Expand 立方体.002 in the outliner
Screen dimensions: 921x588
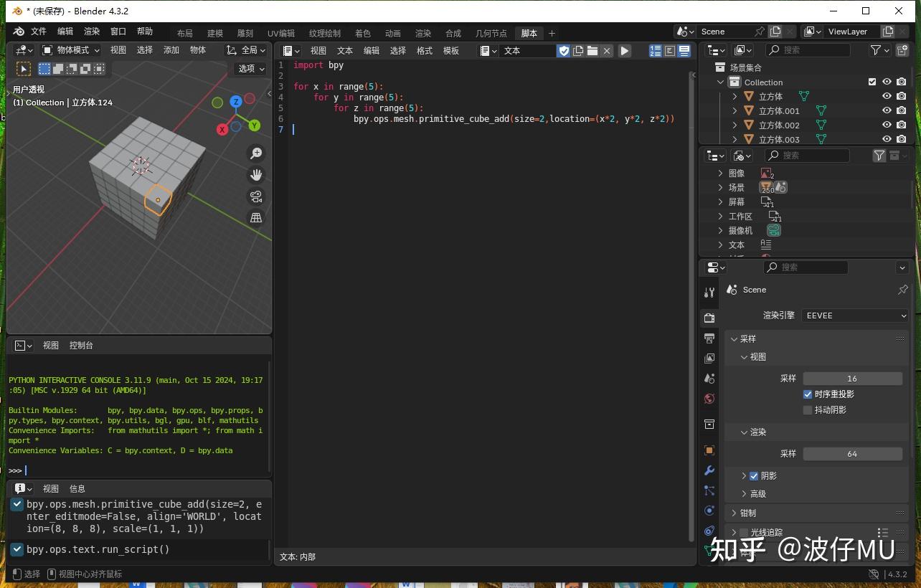click(733, 125)
